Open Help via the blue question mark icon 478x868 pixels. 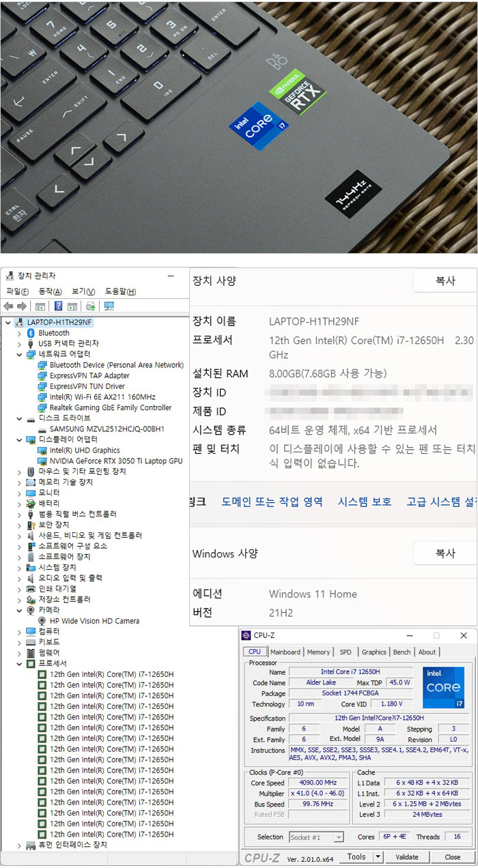(x=59, y=306)
